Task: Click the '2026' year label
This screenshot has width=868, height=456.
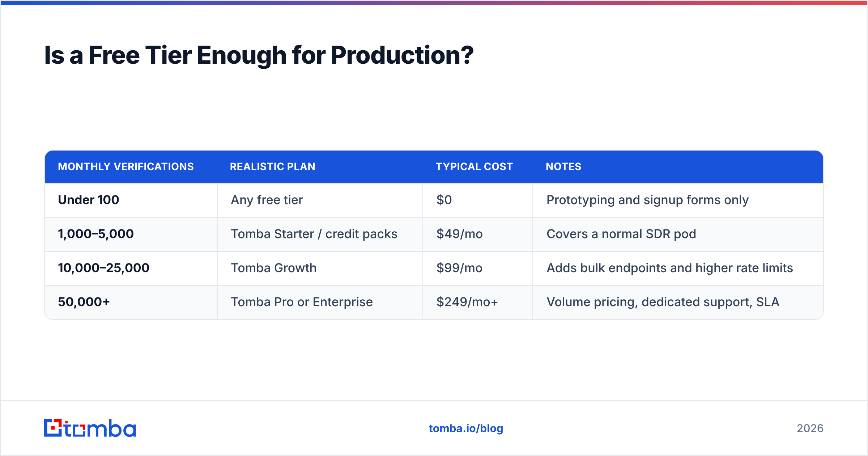Action: tap(810, 428)
